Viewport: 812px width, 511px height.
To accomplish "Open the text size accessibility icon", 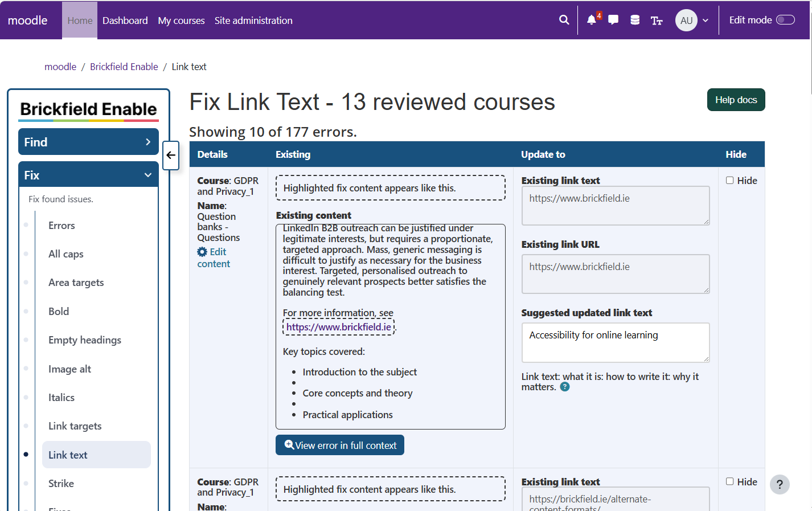I will 657,21.
